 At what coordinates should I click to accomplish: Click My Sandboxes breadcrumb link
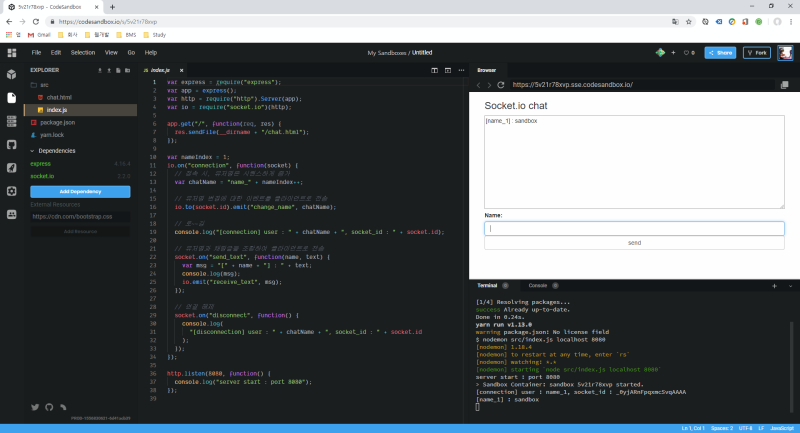387,53
